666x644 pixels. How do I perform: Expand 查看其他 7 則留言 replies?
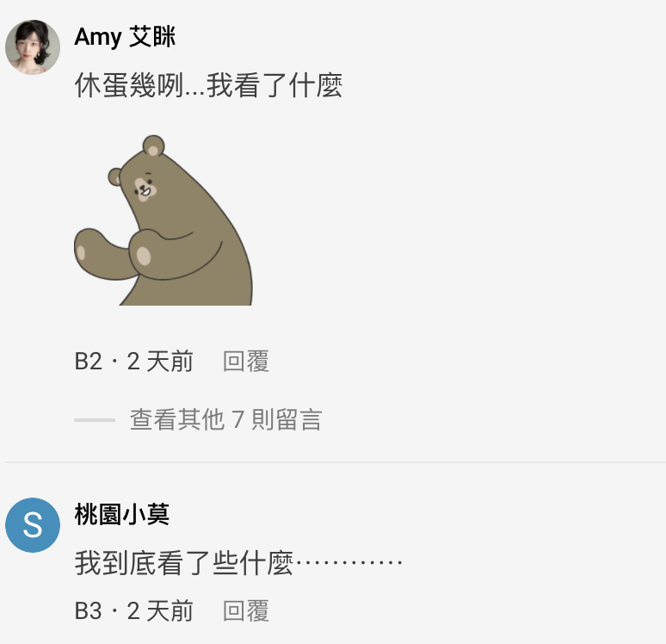[226, 419]
